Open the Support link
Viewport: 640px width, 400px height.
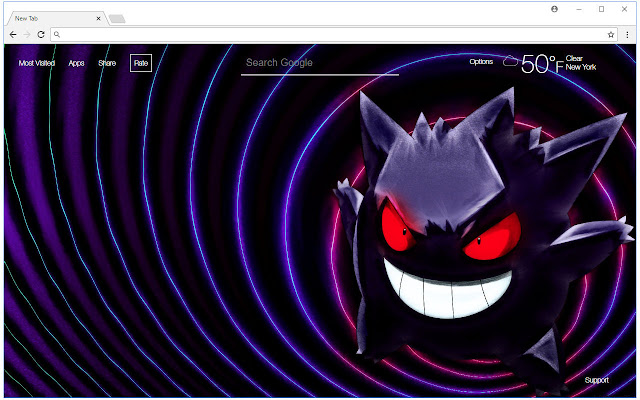point(596,380)
